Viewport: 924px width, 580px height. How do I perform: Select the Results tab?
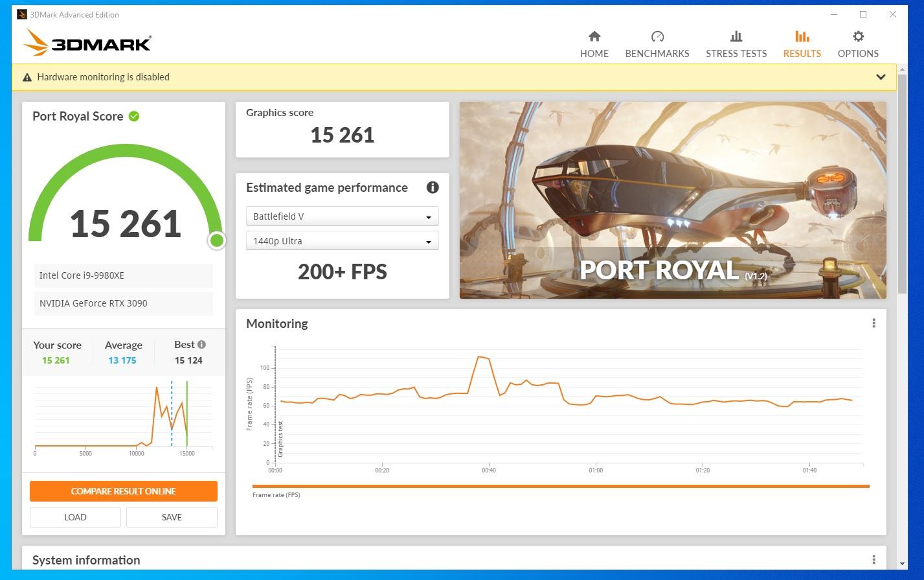(802, 44)
